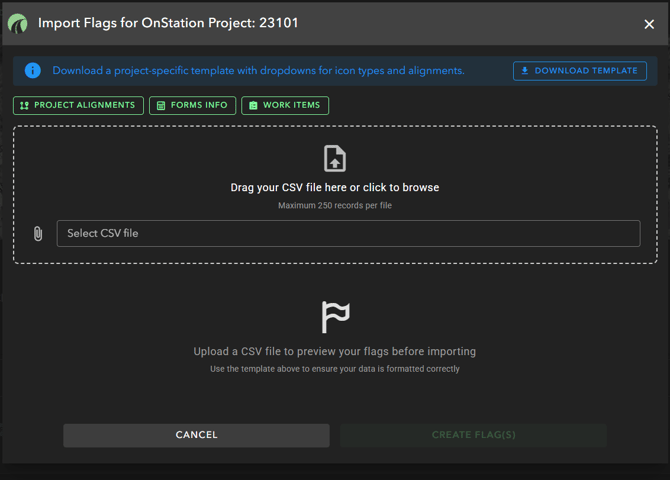Close the Import Flags dialog
670x480 pixels.
pyautogui.click(x=649, y=25)
